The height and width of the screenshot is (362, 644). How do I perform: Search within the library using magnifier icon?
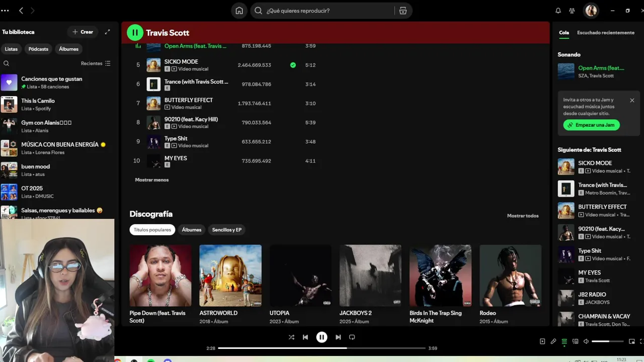7,63
